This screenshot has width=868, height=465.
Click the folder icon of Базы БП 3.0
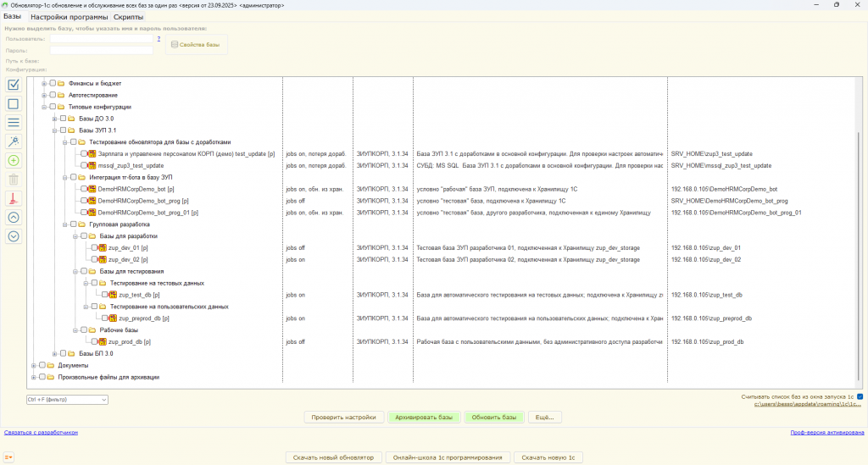tap(71, 353)
